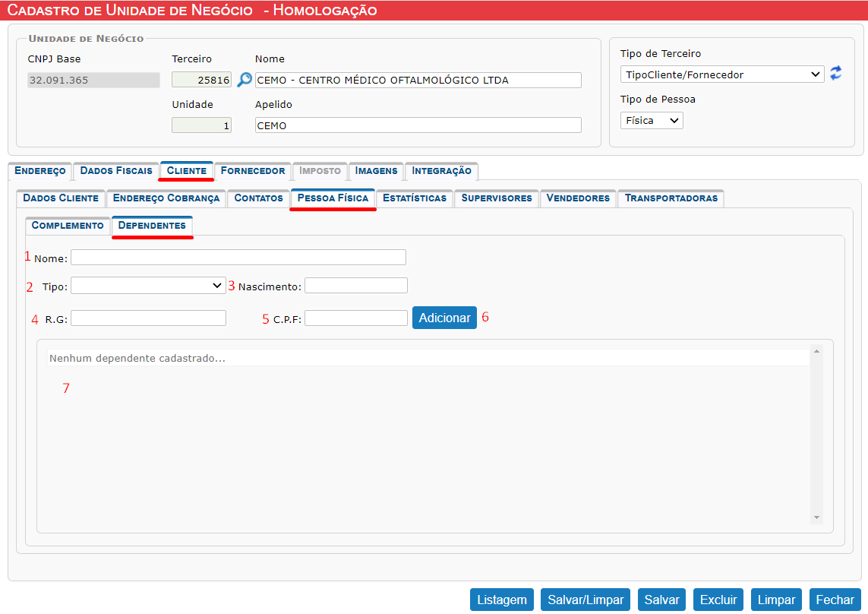The image size is (868, 614).
Task: Go to the Integração tab
Action: [x=442, y=171]
